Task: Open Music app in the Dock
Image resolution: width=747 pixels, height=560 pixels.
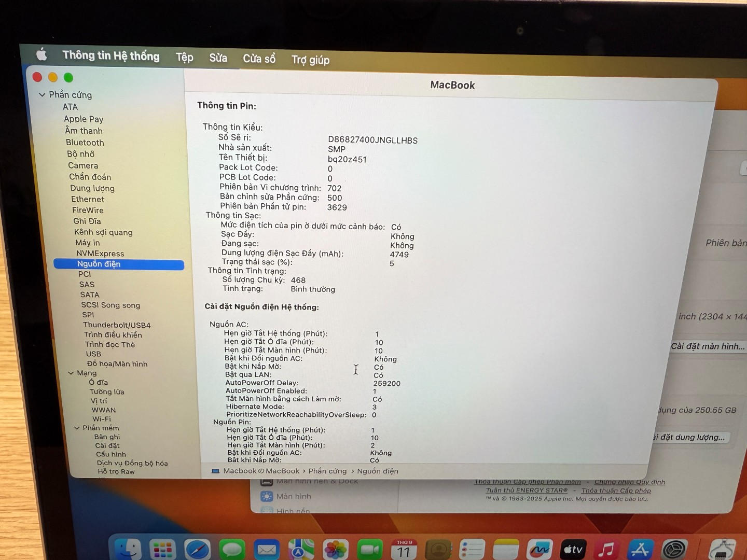Action: (606, 550)
